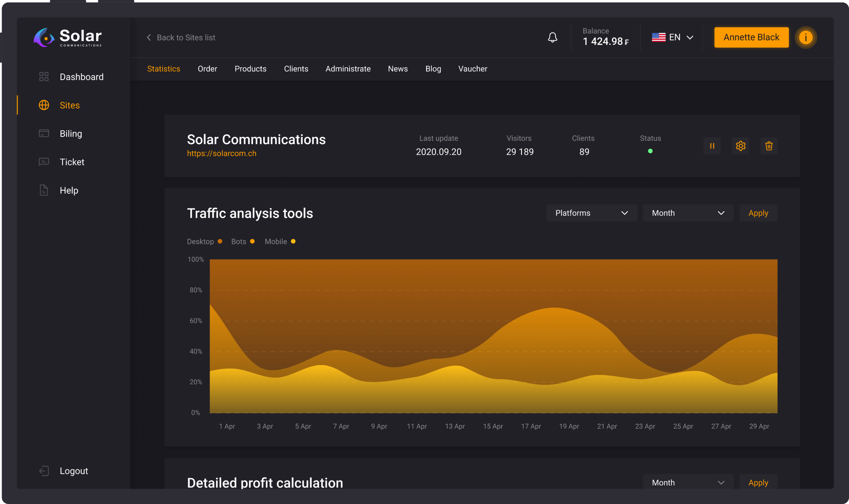The width and height of the screenshot is (849, 504).
Task: Switch to the Products tab
Action: point(250,69)
